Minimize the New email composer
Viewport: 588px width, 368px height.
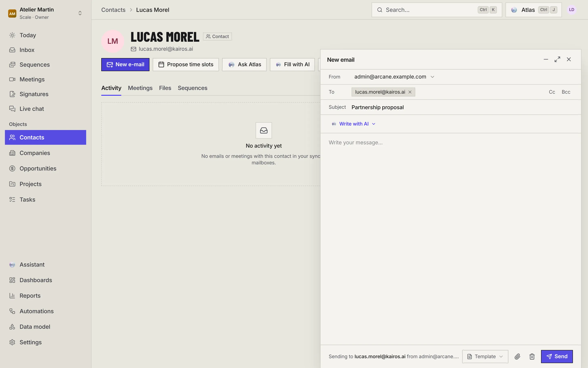click(546, 59)
